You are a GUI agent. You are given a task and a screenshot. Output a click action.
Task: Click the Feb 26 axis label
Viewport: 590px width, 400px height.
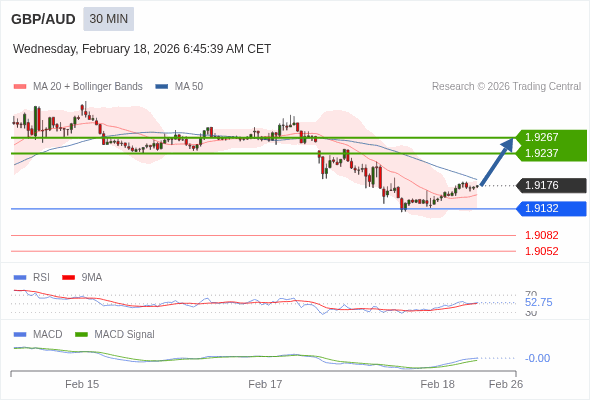(x=506, y=384)
